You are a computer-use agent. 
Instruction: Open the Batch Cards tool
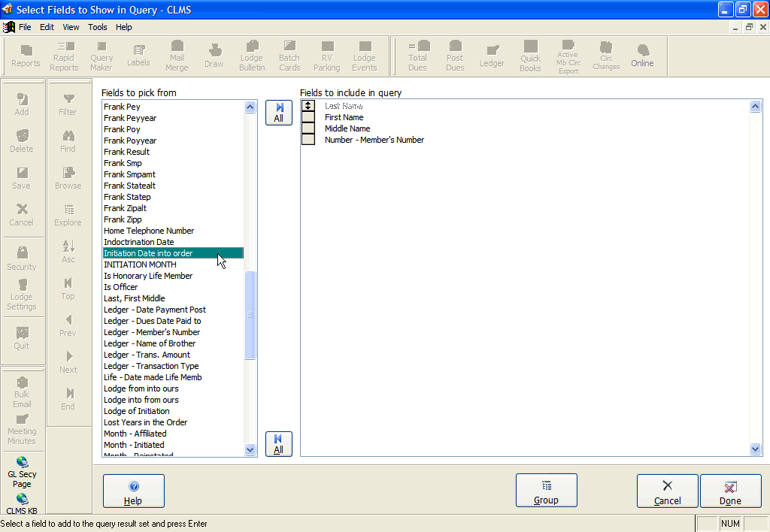click(x=290, y=56)
